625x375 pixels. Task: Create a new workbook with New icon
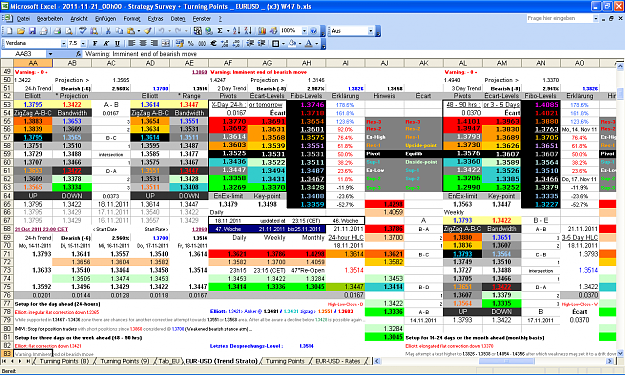pos(9,31)
